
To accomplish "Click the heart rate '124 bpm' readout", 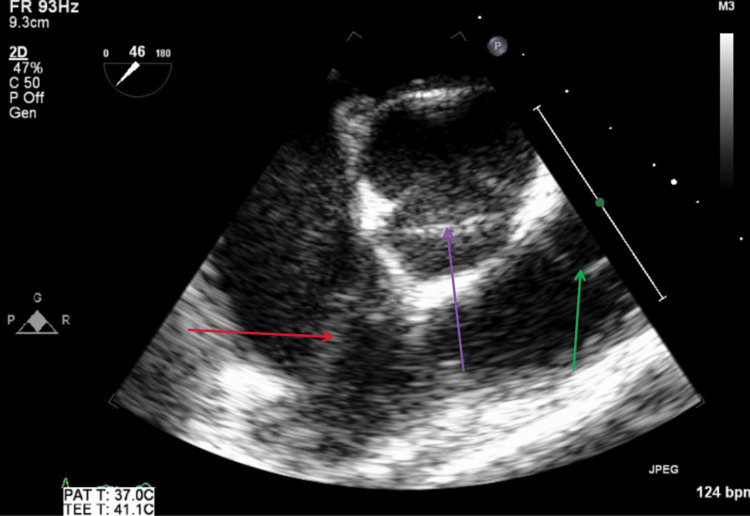I will pyautogui.click(x=723, y=492).
